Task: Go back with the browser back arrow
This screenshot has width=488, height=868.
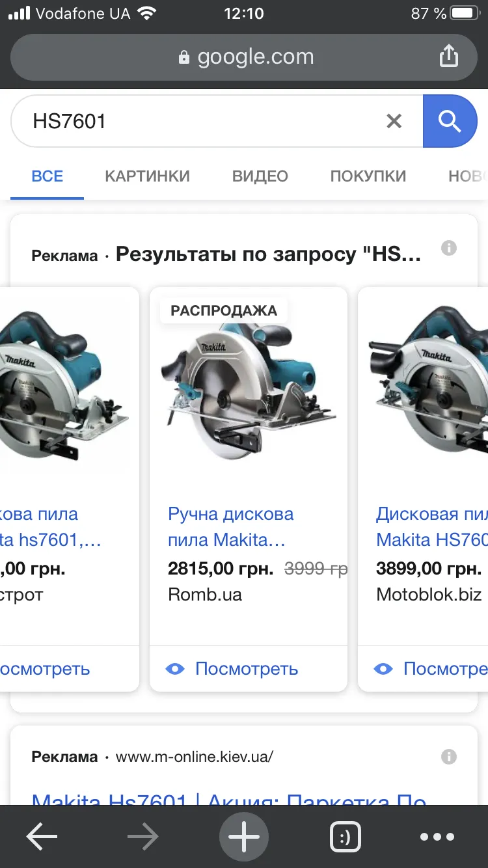Action: 42,837
